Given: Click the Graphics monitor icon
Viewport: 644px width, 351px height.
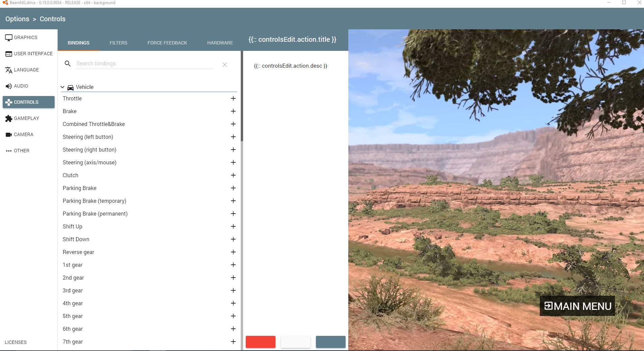Looking at the screenshot, I should click(9, 38).
